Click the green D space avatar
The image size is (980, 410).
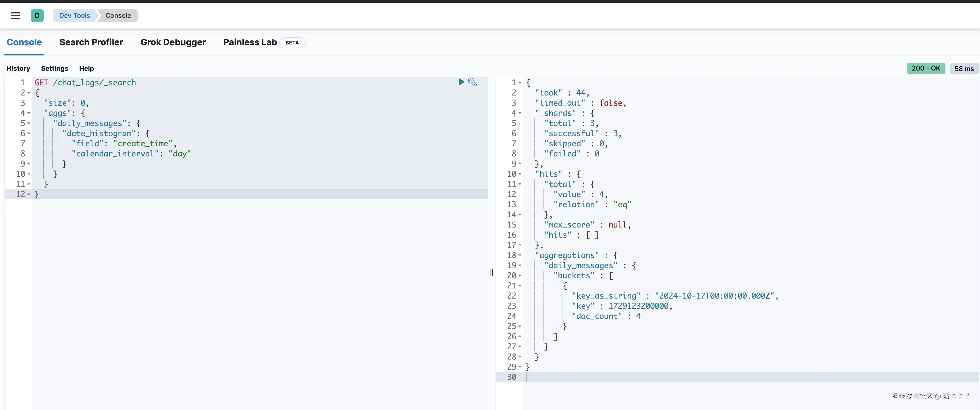pos(37,16)
